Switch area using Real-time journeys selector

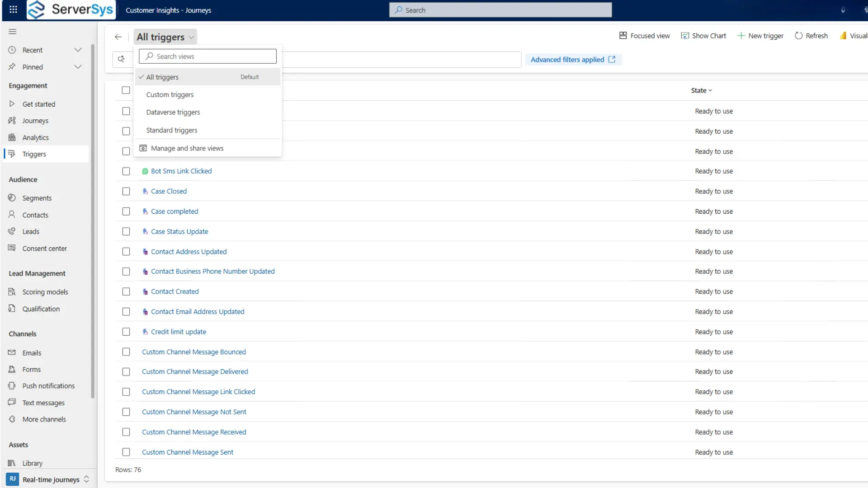pyautogui.click(x=51, y=479)
